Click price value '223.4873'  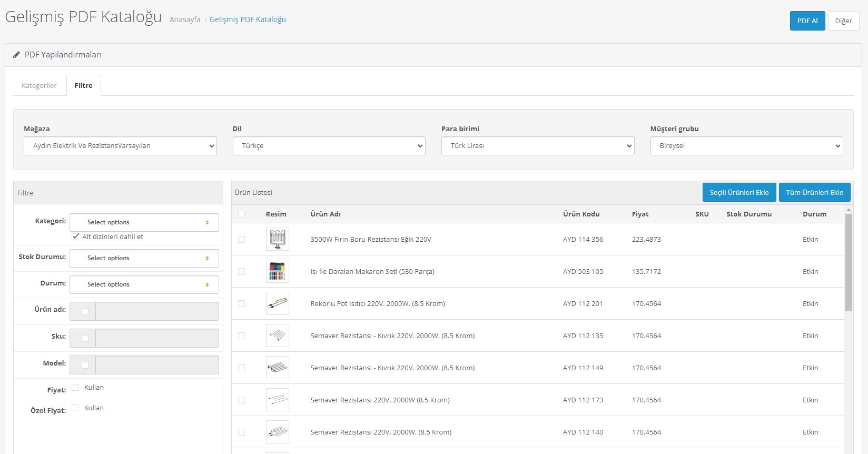coord(646,239)
